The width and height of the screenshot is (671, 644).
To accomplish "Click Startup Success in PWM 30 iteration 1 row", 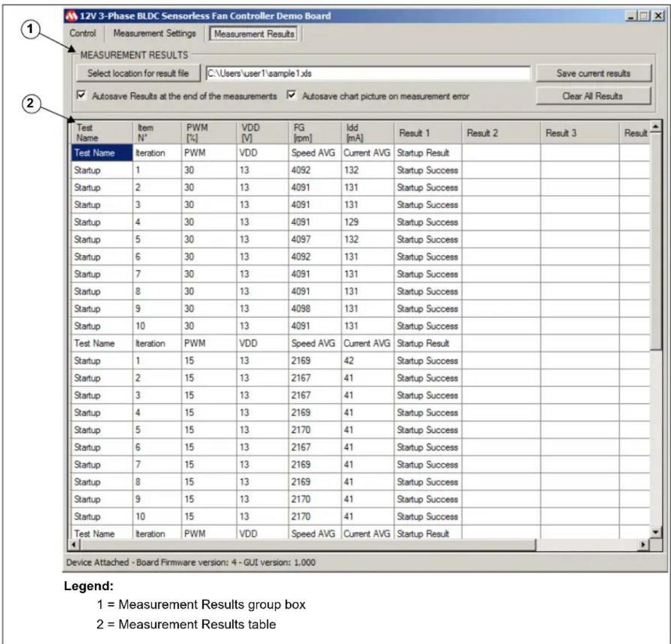I will pos(427,170).
